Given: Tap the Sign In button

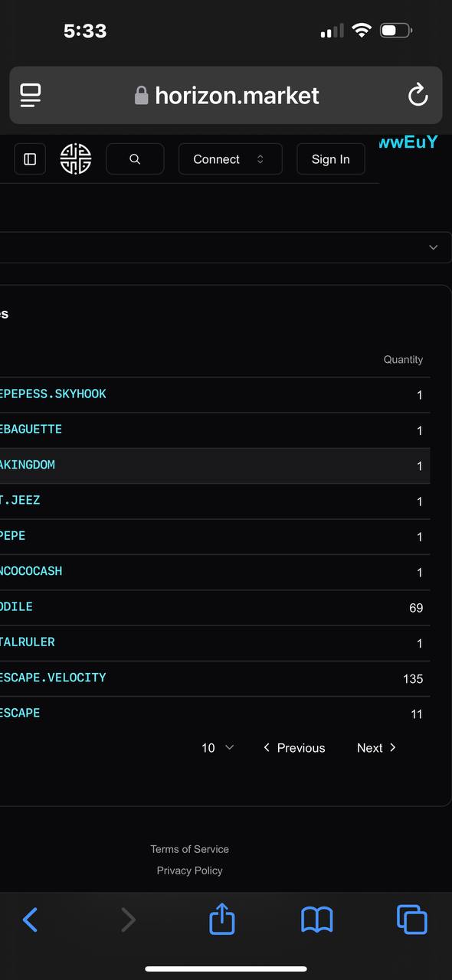Looking at the screenshot, I should (330, 159).
